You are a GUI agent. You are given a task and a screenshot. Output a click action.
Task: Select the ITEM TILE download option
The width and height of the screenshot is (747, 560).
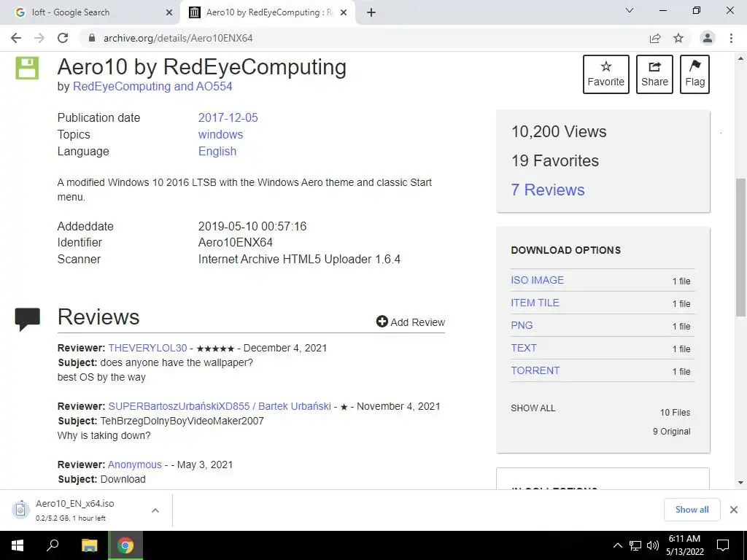pyautogui.click(x=535, y=303)
